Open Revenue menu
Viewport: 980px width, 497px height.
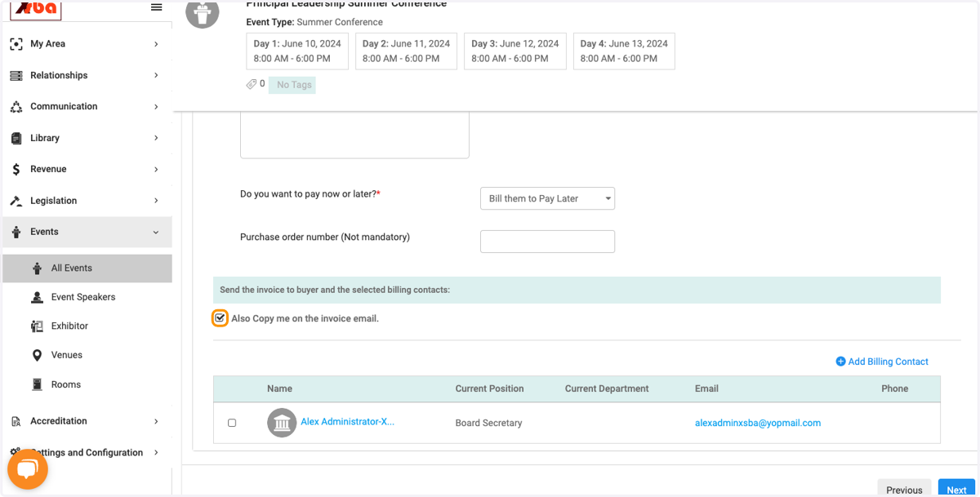87,170
